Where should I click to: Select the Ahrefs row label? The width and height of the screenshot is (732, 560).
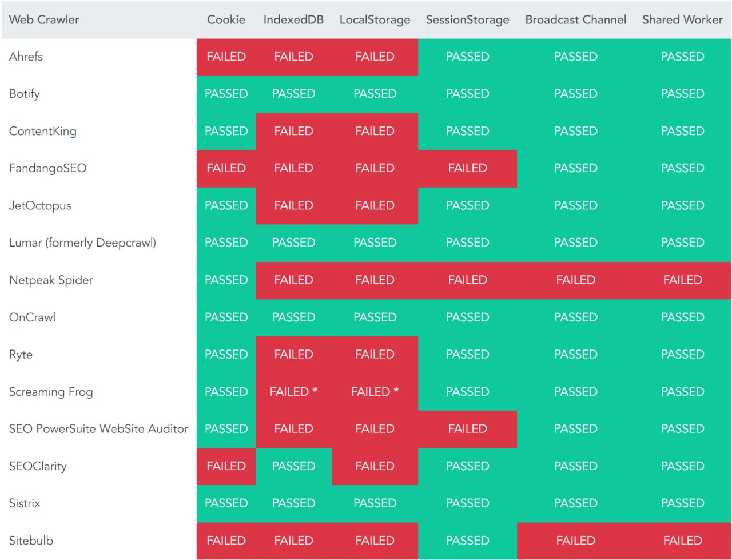click(x=26, y=57)
